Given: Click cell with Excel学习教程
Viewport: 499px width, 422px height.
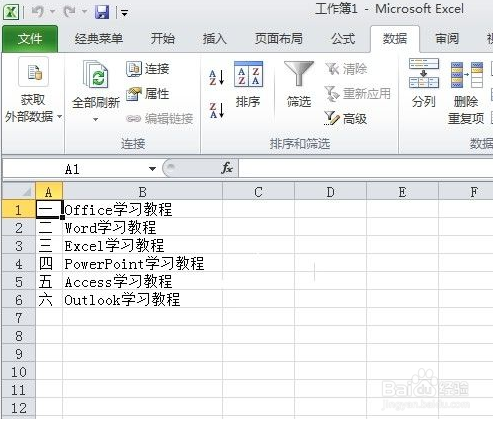Looking at the screenshot, I should (x=142, y=246).
